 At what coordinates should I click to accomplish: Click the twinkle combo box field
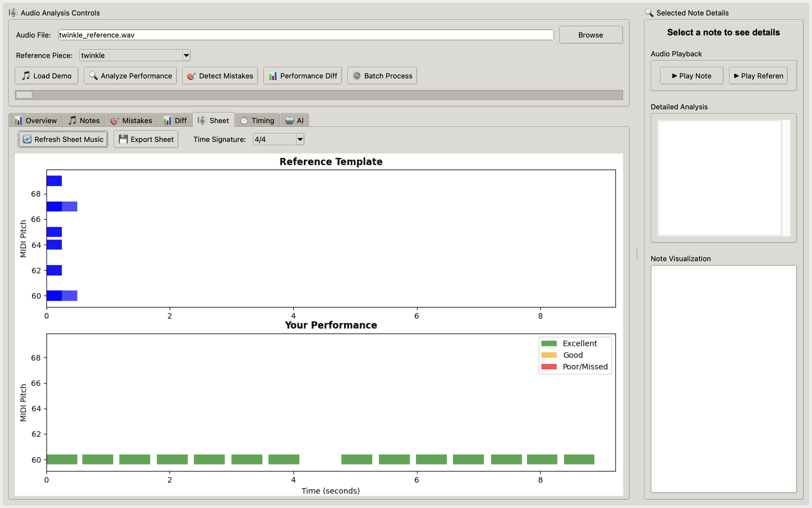[131, 55]
